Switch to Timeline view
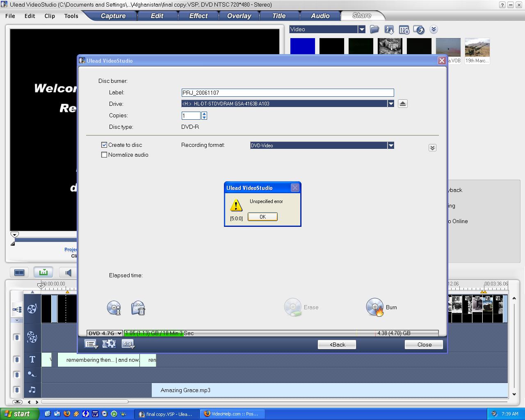Screen dimensions: 525x420 coord(43,272)
